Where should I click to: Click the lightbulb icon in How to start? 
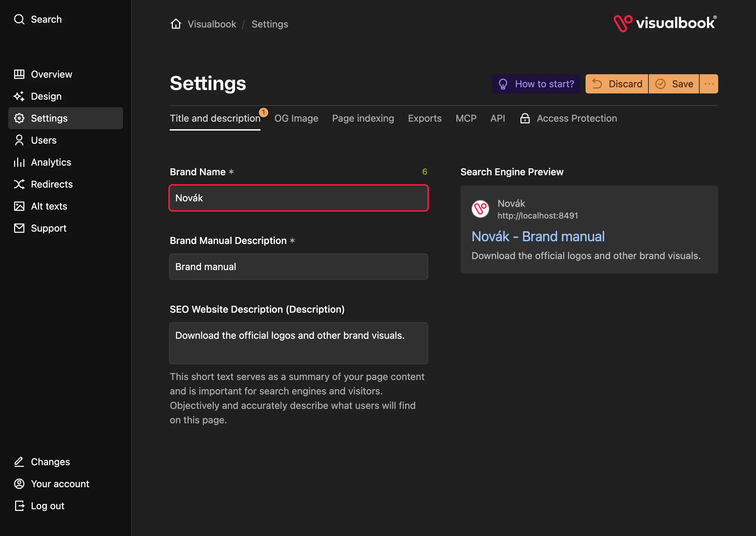pos(503,84)
